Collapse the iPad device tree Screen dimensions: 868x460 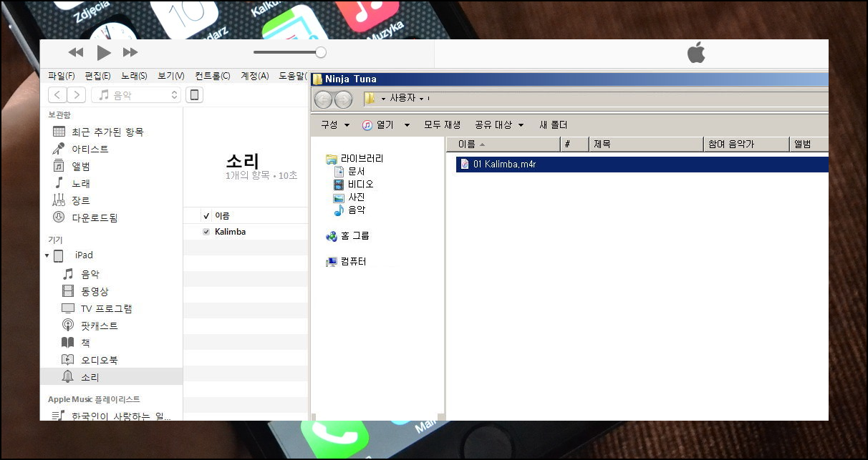click(47, 255)
